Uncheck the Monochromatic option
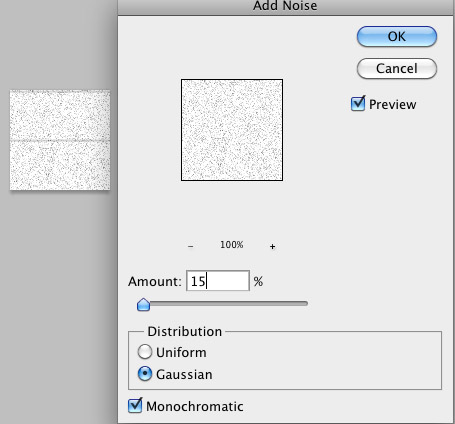Image resolution: width=455 pixels, height=424 pixels. point(135,406)
